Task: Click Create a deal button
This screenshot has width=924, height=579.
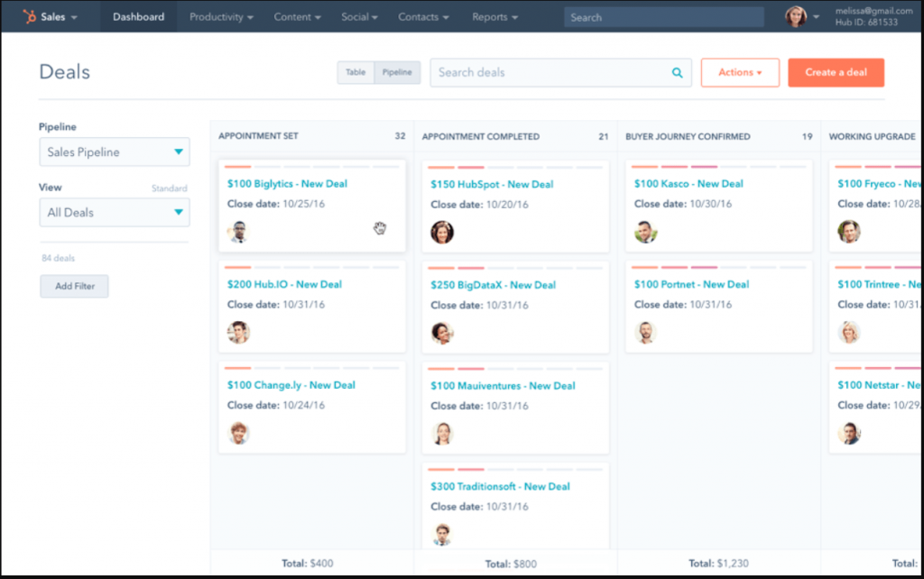Action: (836, 72)
